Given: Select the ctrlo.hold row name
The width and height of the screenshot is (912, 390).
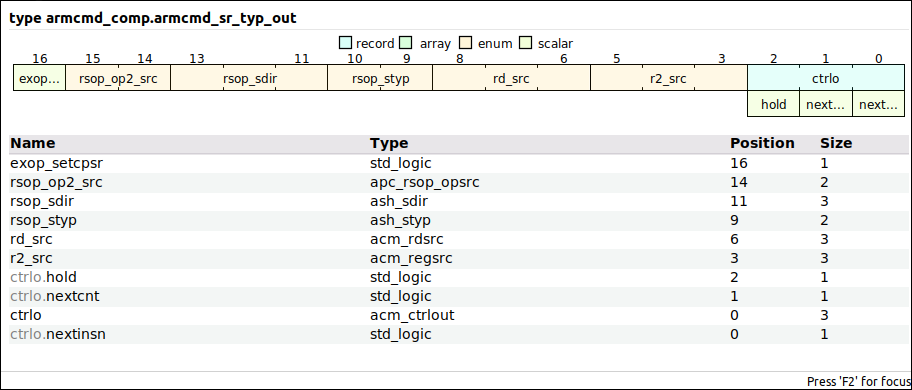Looking at the screenshot, I should click(44, 277).
